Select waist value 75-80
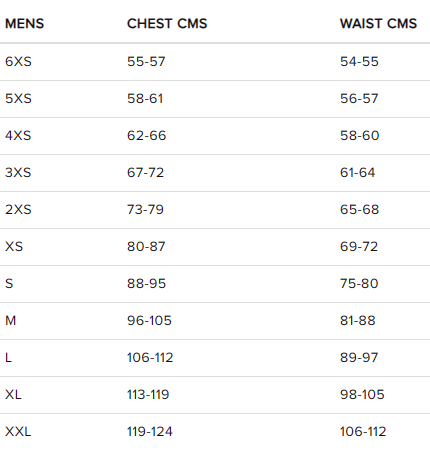Viewport: 430px width, 455px height. point(359,284)
